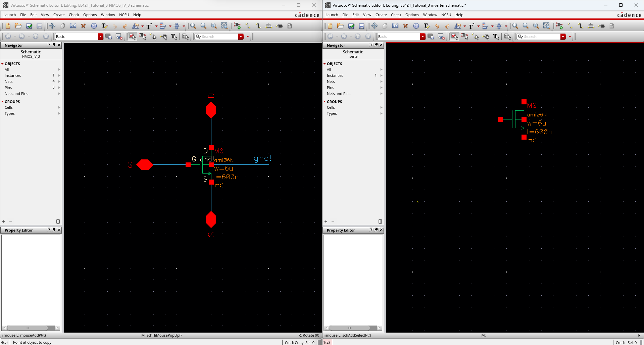Click New file icon in inverter window
The height and width of the screenshot is (345, 644).
tap(330, 26)
